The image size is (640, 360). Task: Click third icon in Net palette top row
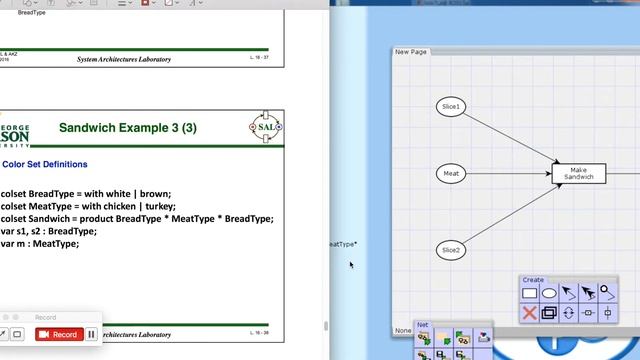463,338
